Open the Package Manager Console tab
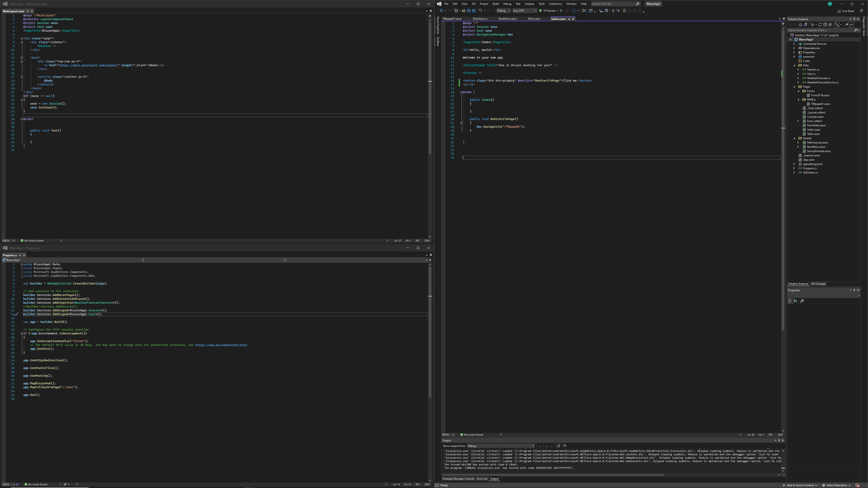This screenshot has height=488, width=868. click(x=458, y=479)
